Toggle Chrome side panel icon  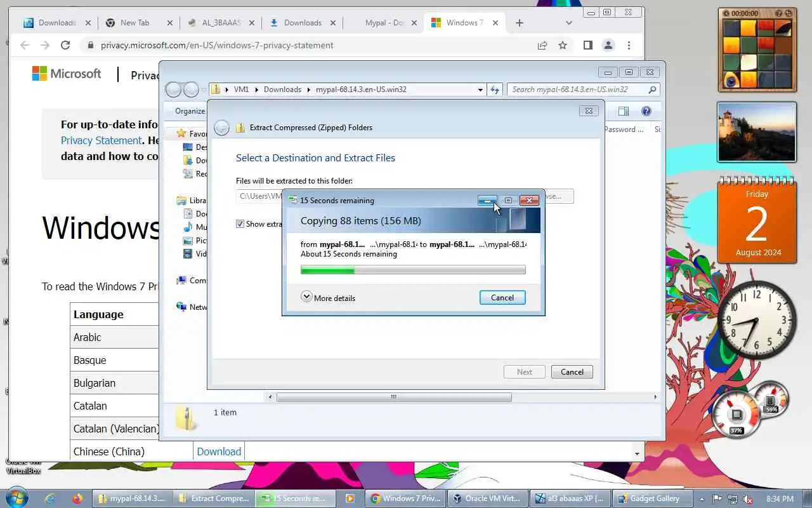[x=588, y=45]
